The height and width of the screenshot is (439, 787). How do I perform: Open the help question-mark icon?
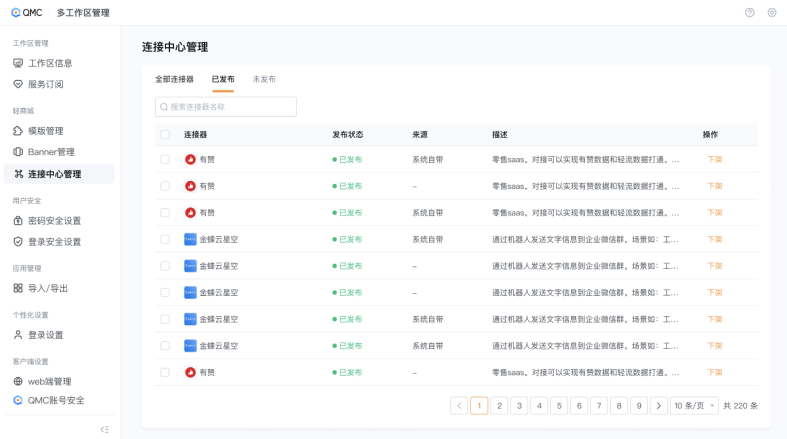tap(749, 13)
